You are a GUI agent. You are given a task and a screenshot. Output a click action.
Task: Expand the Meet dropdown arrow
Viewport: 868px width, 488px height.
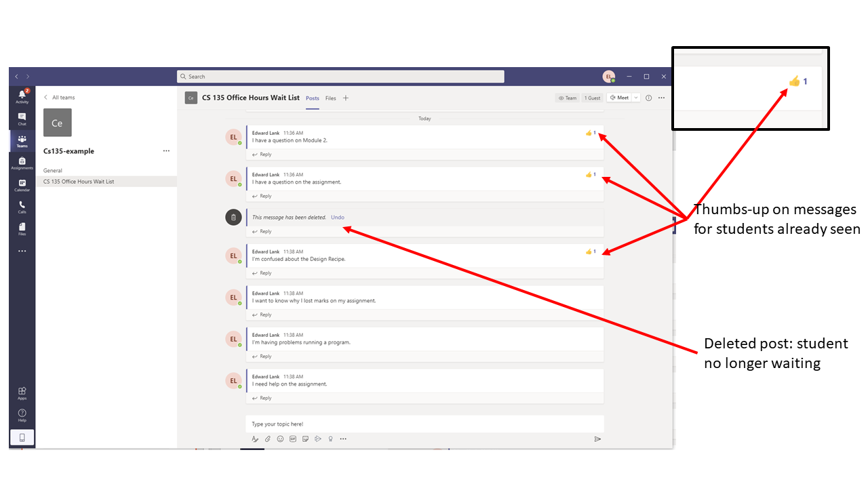point(636,98)
